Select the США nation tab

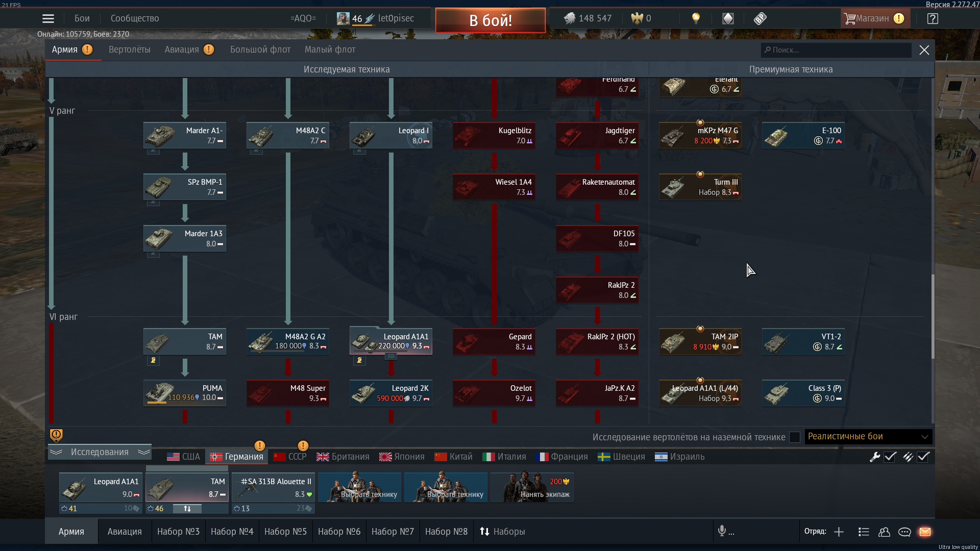coord(184,457)
